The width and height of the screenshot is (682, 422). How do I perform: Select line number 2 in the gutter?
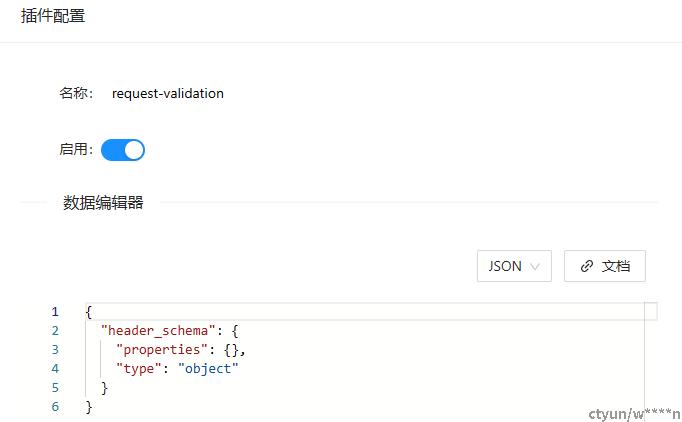(55, 331)
